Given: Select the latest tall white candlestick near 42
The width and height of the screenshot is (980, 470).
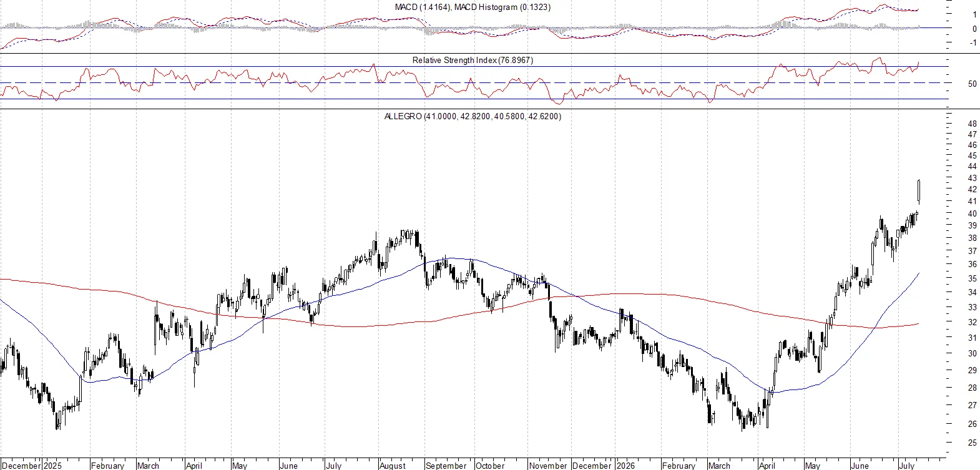Looking at the screenshot, I should (919, 192).
